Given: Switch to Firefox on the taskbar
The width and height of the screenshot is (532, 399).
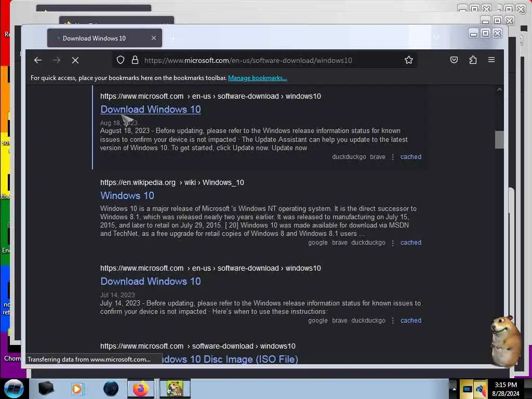Looking at the screenshot, I should 141,389.
